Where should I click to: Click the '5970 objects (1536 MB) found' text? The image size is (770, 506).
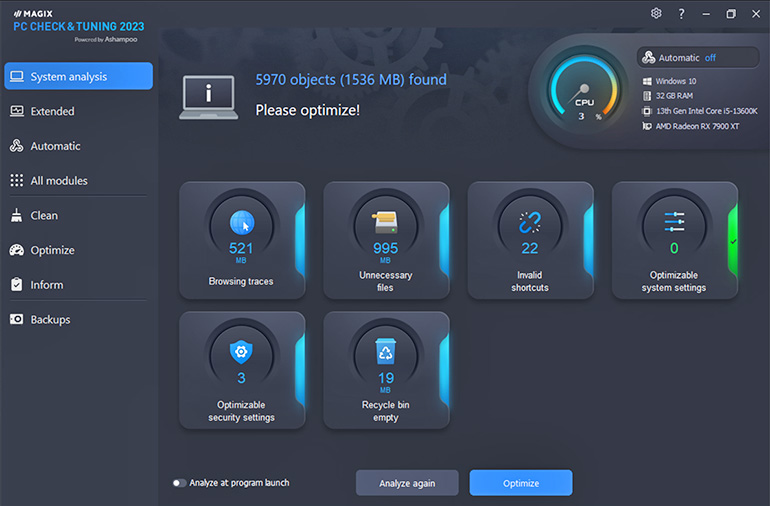(351, 79)
